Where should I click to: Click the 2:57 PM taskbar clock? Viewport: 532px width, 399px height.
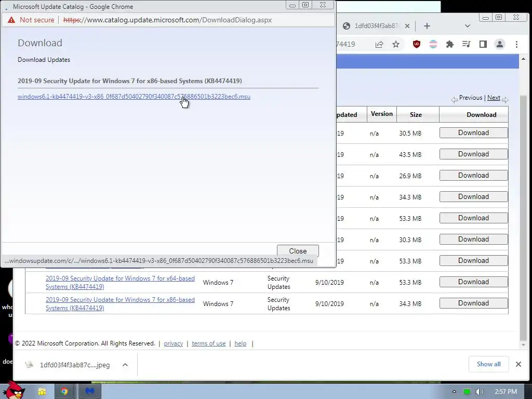click(x=506, y=392)
